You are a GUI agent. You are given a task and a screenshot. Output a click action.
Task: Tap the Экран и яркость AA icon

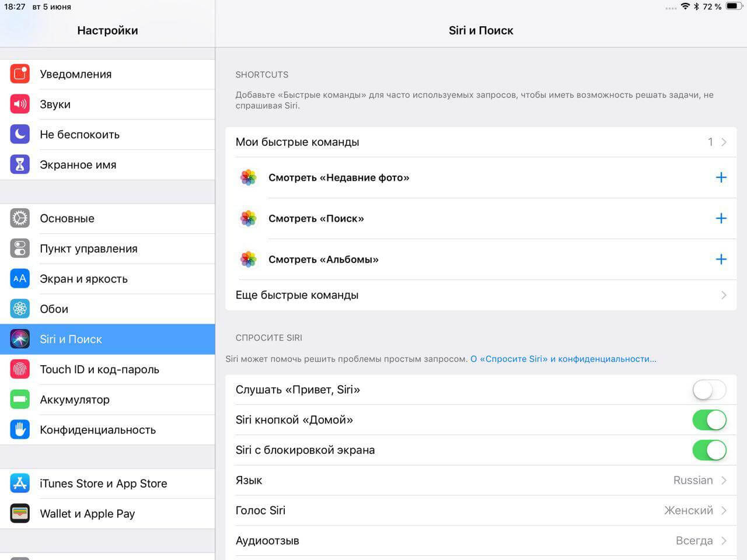[x=20, y=279]
